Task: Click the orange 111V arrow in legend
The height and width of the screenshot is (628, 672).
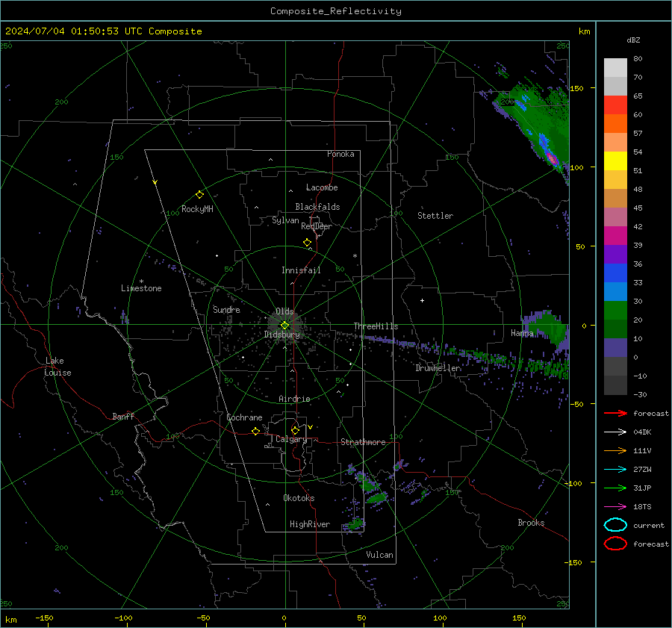Action: tap(615, 450)
